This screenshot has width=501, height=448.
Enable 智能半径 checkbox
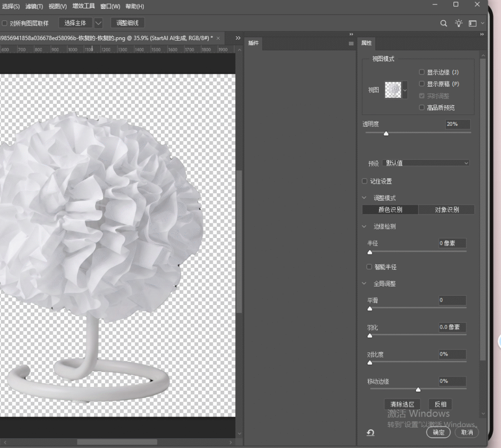(x=369, y=267)
